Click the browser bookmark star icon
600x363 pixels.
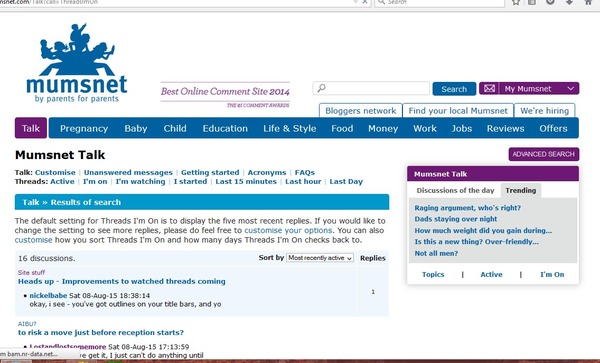[516, 2]
